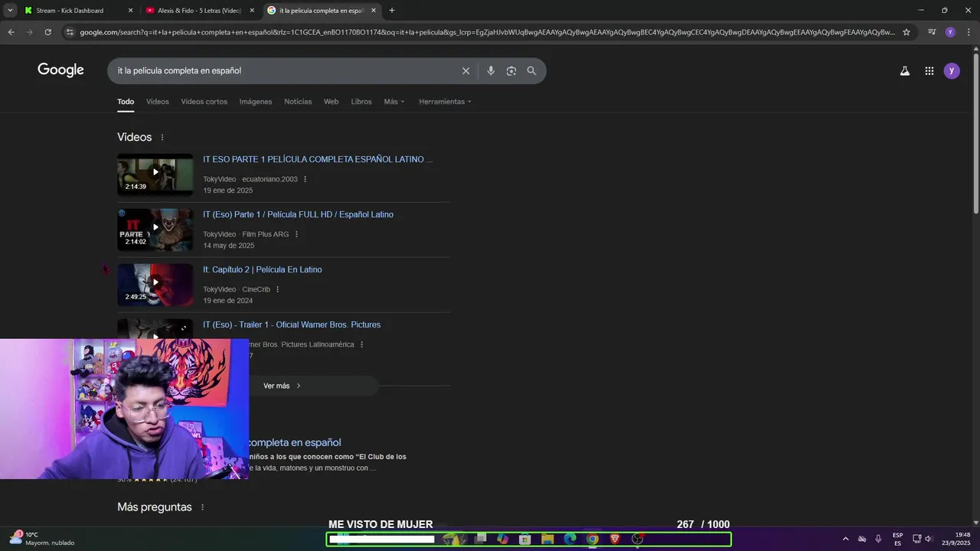
Task: Open IT ESO PARTE 1 PELÍCULA COMPLETA link
Action: 318,159
